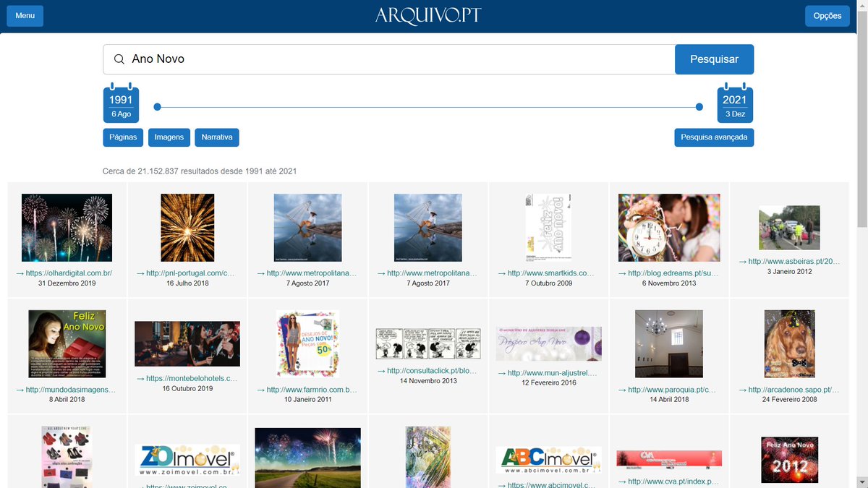Open the smartkids.com coloring page thumbnail
The image size is (868, 488).
[548, 226]
